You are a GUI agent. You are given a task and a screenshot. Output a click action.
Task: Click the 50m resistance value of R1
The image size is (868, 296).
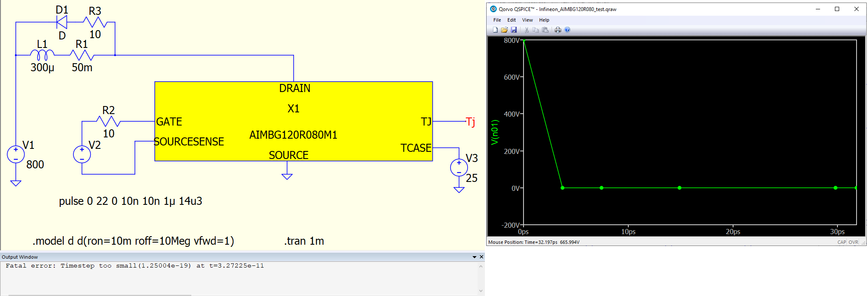(82, 67)
